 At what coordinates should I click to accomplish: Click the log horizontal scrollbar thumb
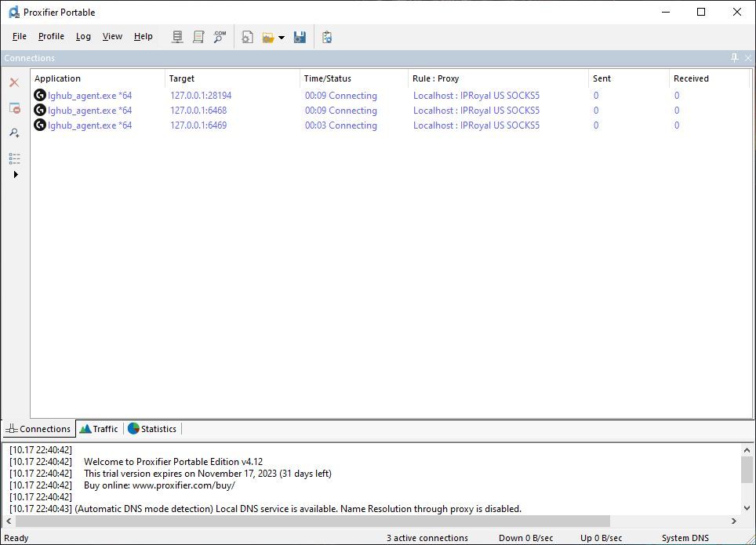point(313,521)
